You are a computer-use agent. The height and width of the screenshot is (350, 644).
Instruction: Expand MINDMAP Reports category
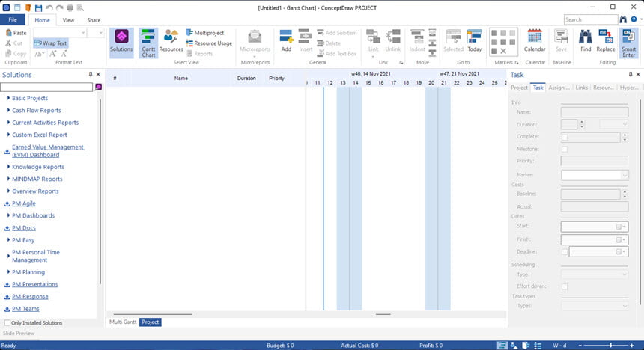coord(8,179)
